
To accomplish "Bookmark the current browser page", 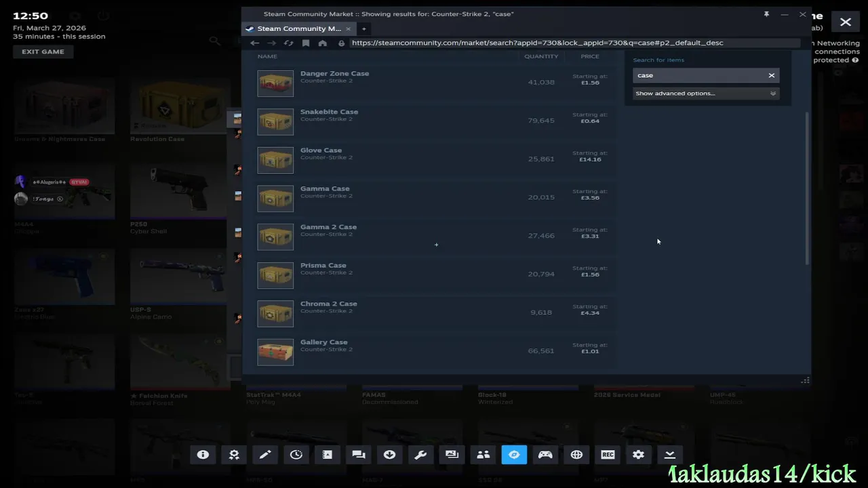I will [306, 43].
